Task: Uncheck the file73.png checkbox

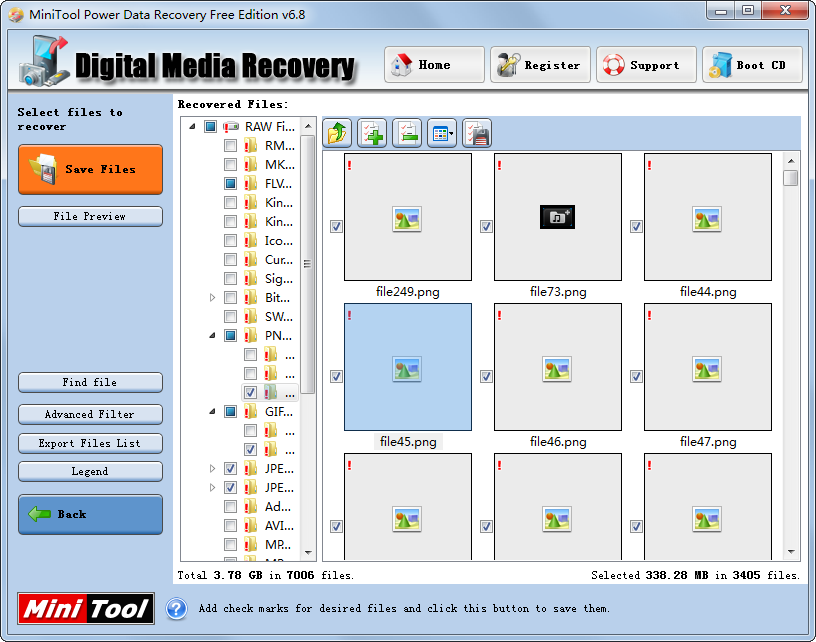Action: click(x=486, y=226)
